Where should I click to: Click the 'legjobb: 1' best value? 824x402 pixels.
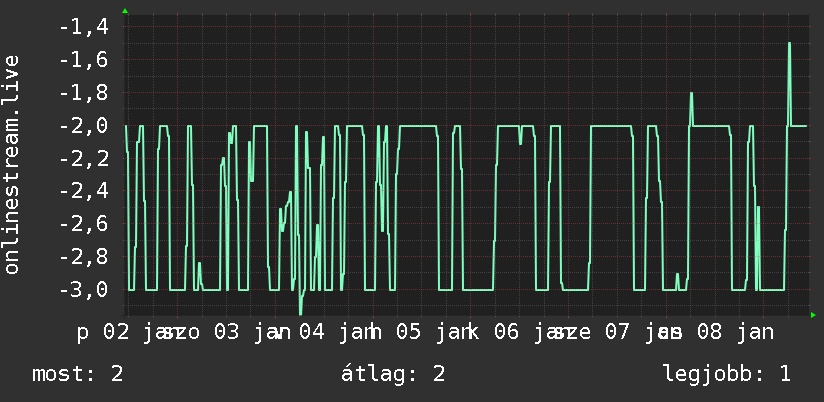[x=727, y=374]
